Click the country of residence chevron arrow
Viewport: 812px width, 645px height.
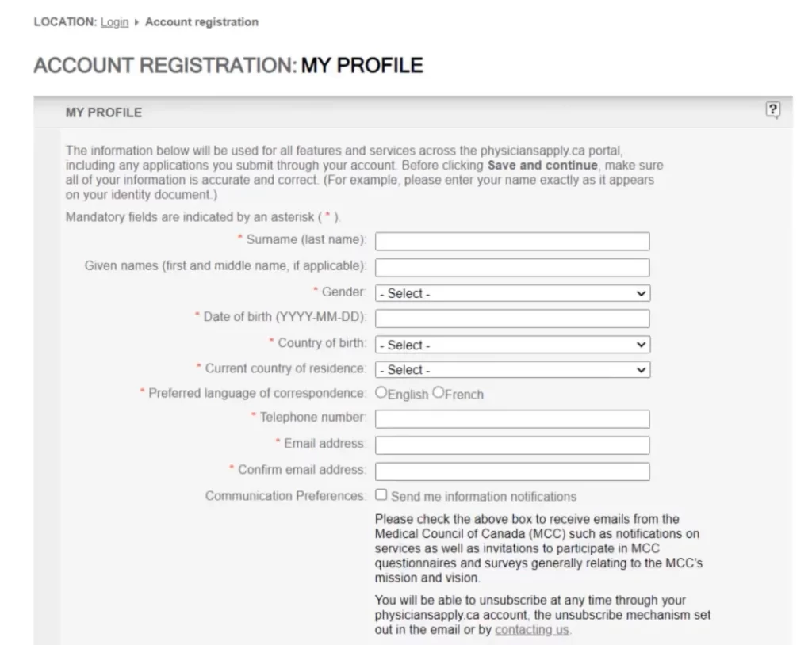tap(642, 370)
